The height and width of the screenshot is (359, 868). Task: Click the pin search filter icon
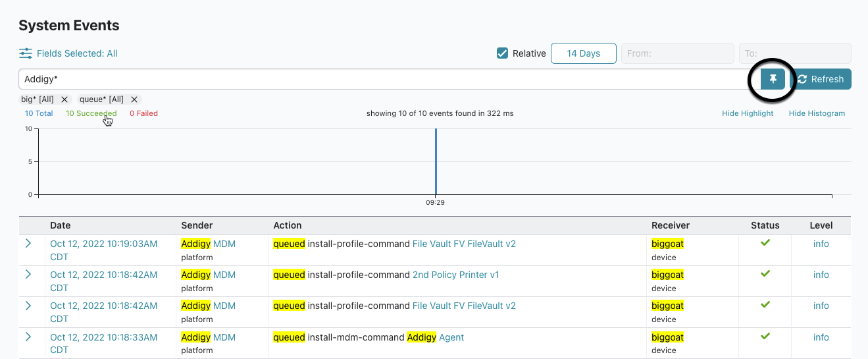pos(773,79)
